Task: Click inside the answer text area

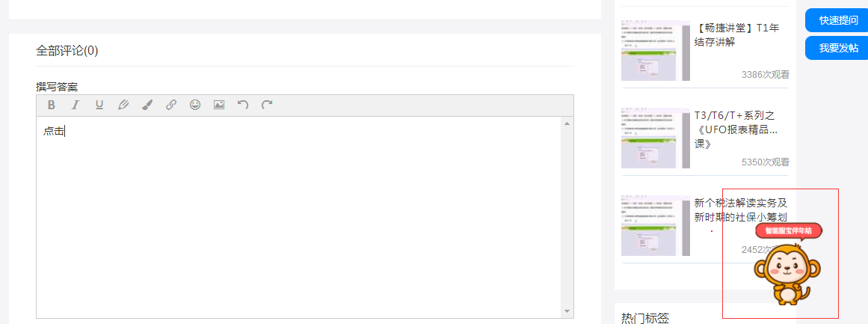Action: tap(299, 217)
